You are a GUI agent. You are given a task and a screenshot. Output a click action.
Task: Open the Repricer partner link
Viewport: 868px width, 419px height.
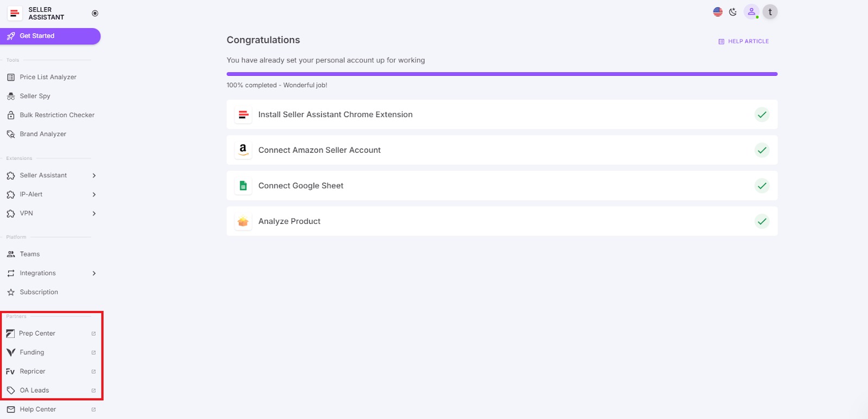pos(33,371)
